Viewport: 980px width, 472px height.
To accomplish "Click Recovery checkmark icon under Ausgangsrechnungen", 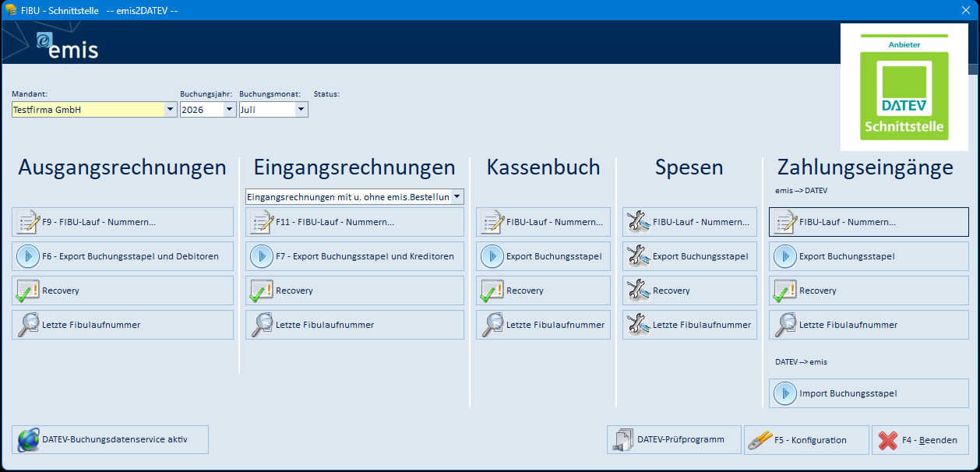I will pos(27,291).
